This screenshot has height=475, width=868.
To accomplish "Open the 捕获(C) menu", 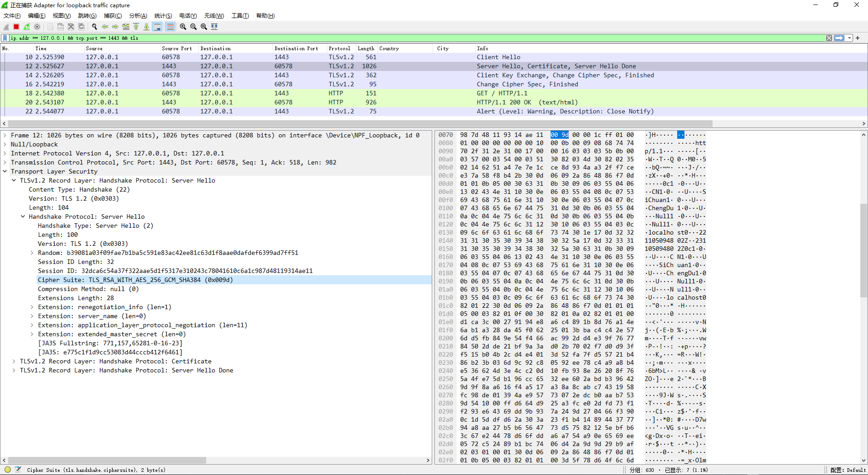I will click(x=113, y=16).
